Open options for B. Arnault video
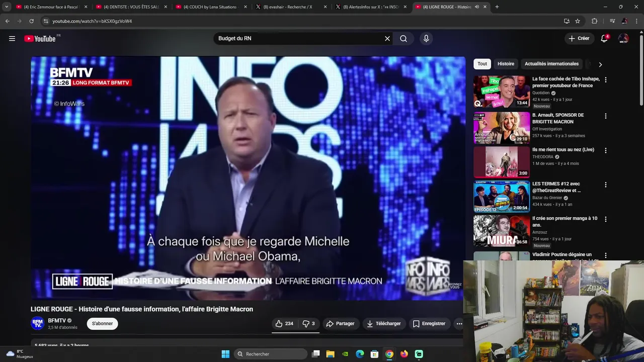Screen dimensions: 644x362 click(x=606, y=116)
